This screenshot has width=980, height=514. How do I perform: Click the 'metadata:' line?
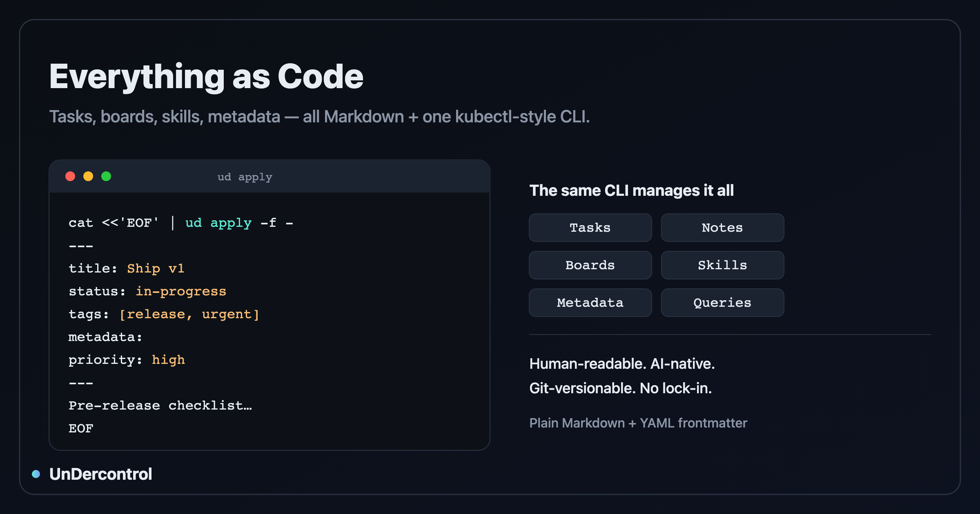[105, 337]
